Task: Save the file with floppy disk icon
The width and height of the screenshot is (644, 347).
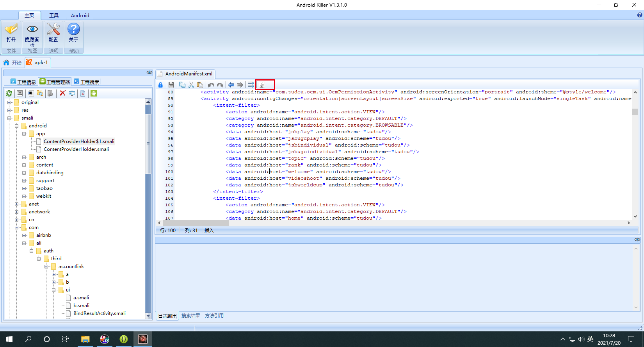Action: pyautogui.click(x=171, y=85)
